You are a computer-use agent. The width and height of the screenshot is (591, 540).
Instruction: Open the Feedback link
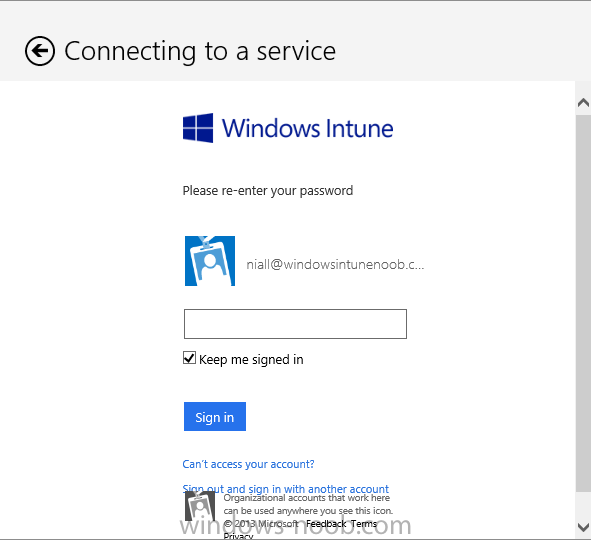point(326,524)
